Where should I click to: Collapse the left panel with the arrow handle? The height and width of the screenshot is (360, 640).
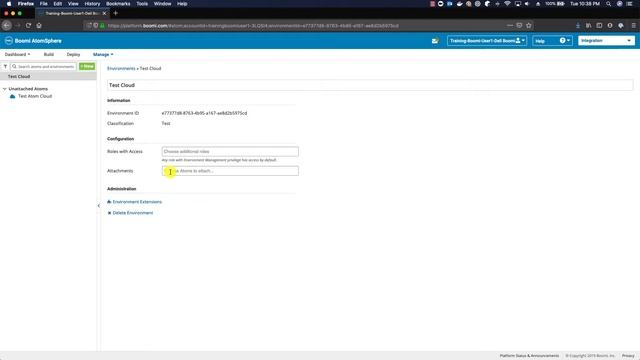pos(99,206)
